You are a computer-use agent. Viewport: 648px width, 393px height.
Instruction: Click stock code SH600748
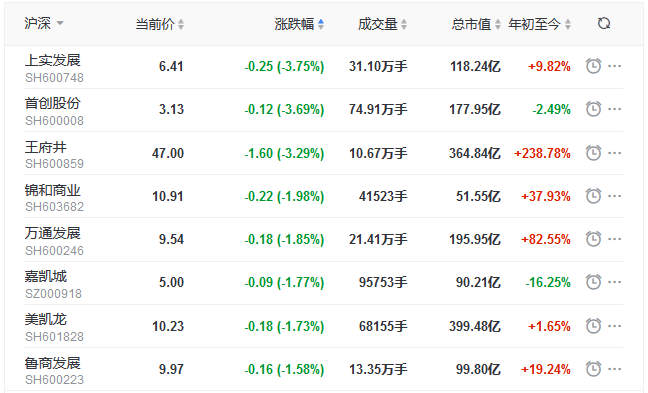click(54, 78)
